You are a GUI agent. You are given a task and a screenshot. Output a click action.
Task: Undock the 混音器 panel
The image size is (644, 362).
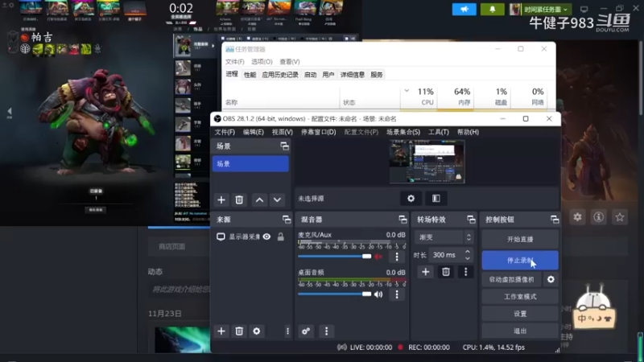(402, 220)
